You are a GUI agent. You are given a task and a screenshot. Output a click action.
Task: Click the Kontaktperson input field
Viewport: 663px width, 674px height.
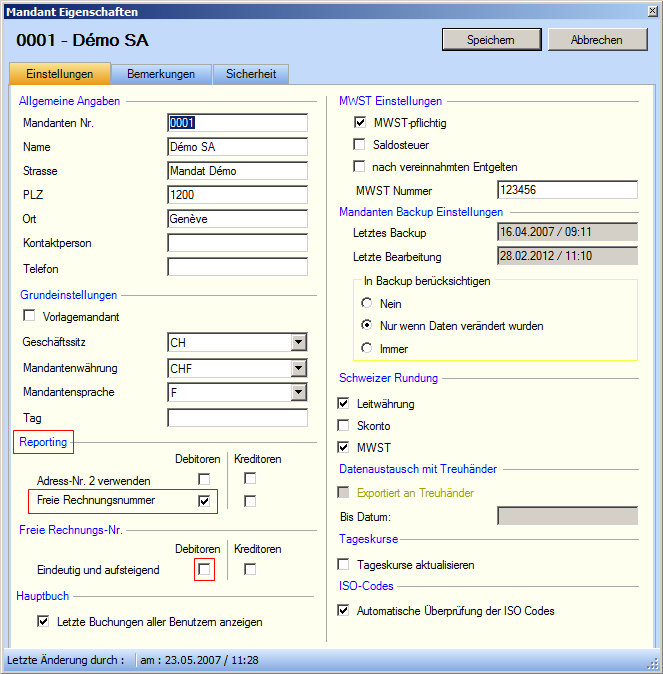tap(237, 243)
